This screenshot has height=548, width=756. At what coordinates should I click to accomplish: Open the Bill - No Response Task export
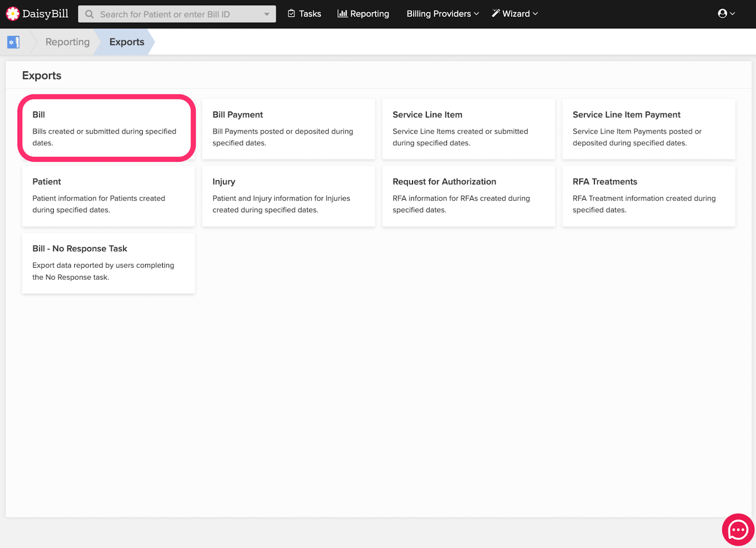click(108, 263)
